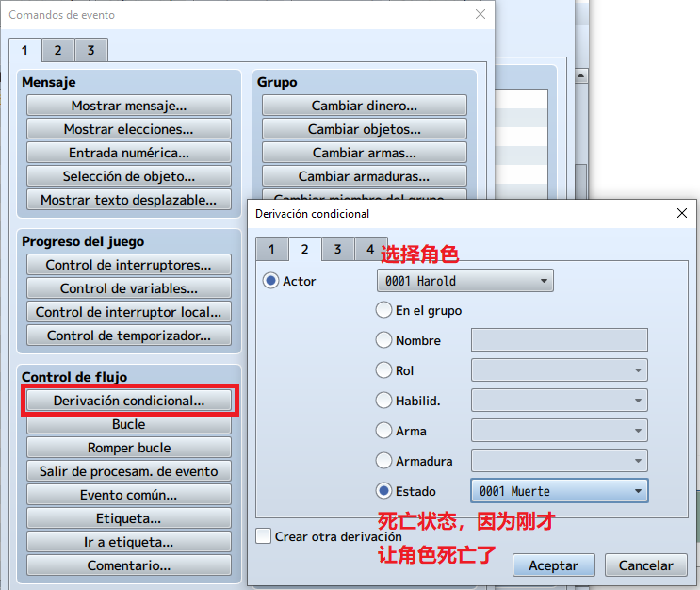Close the Comandos de evento window
The width and height of the screenshot is (700, 590).
tap(480, 14)
